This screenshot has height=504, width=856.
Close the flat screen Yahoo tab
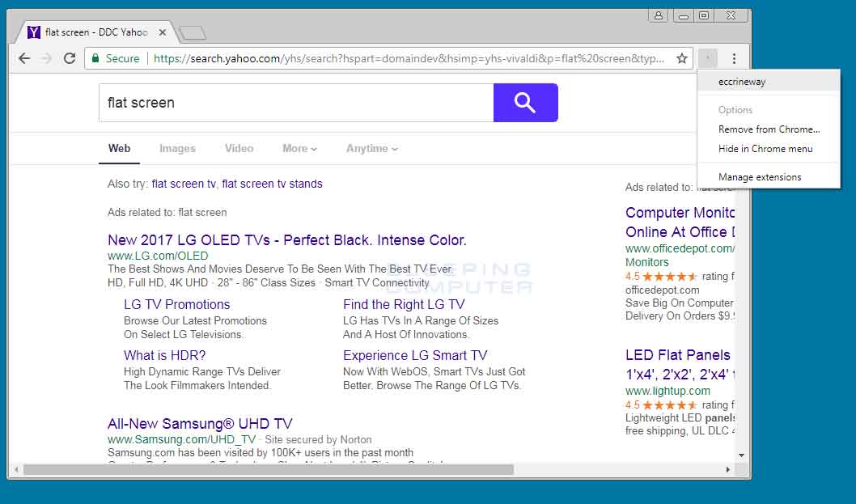tap(162, 32)
